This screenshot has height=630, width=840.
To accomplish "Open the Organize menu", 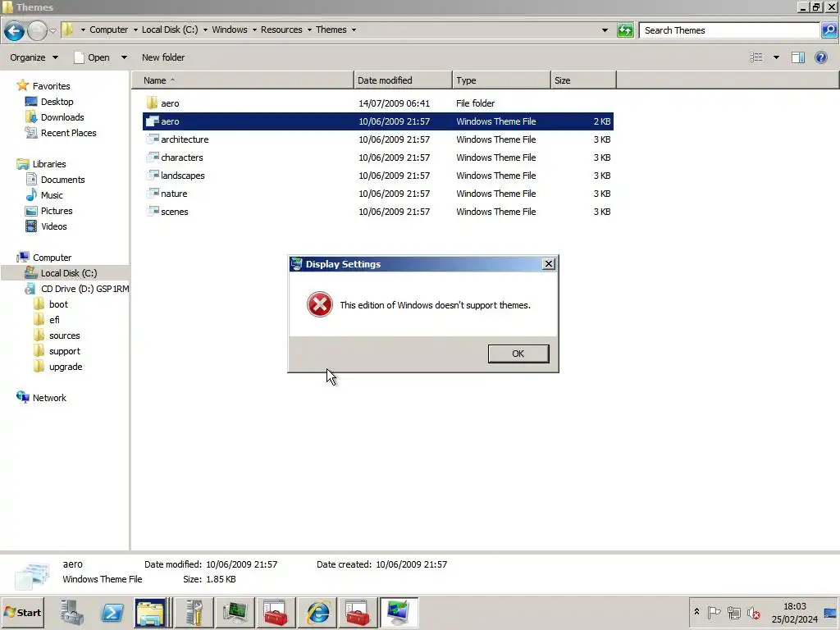I will (34, 57).
